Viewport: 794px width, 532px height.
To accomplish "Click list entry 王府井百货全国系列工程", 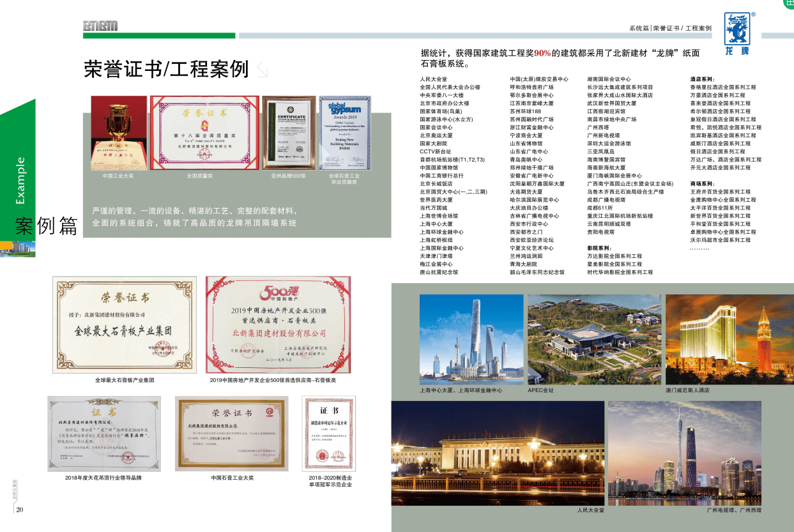I will (x=721, y=192).
